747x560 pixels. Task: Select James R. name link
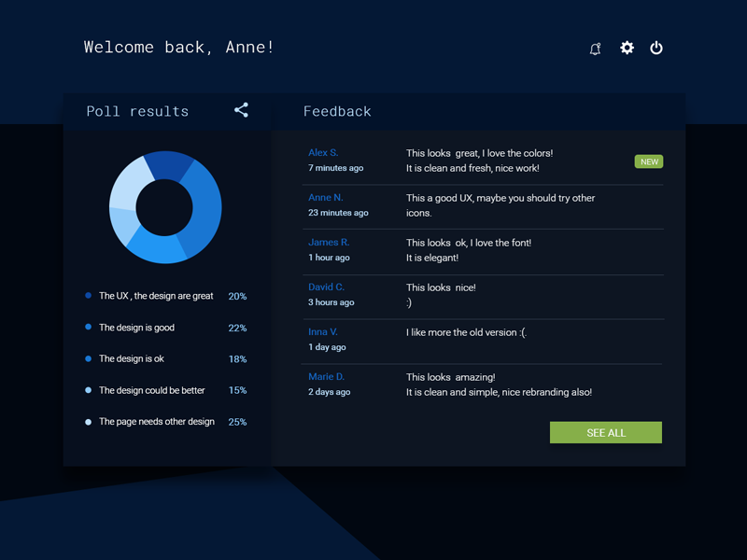tap(329, 242)
